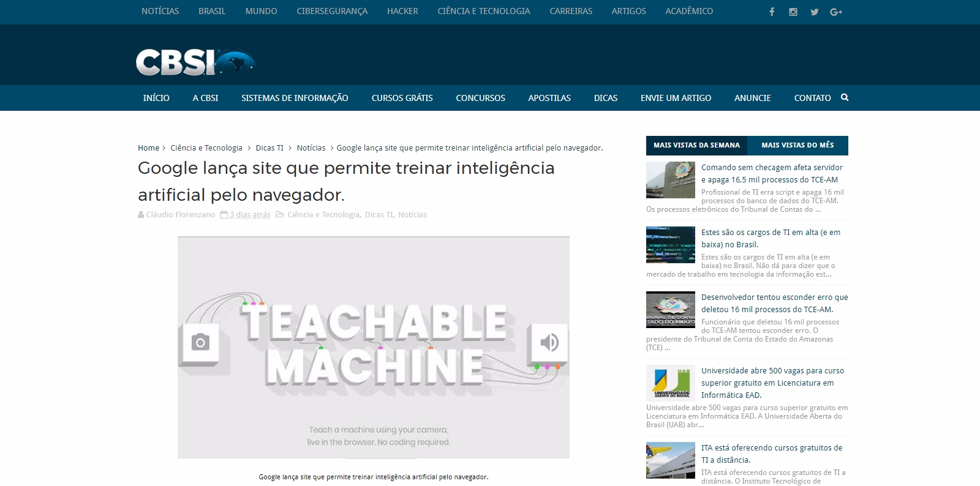
Task: Open 'Universidade abre 500 vagas' article
Action: (x=772, y=383)
